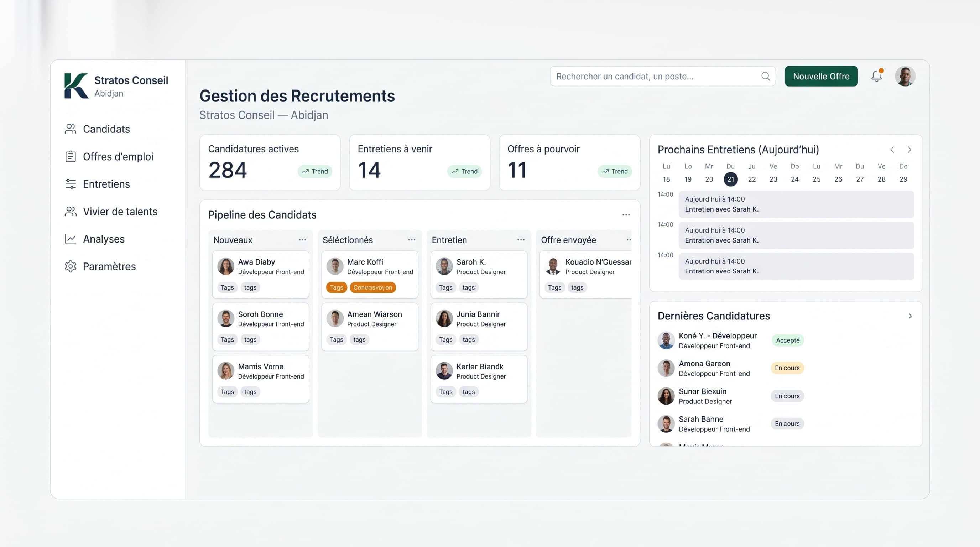Click the search magnifier icon
The height and width of the screenshot is (547, 980).
[x=765, y=77]
